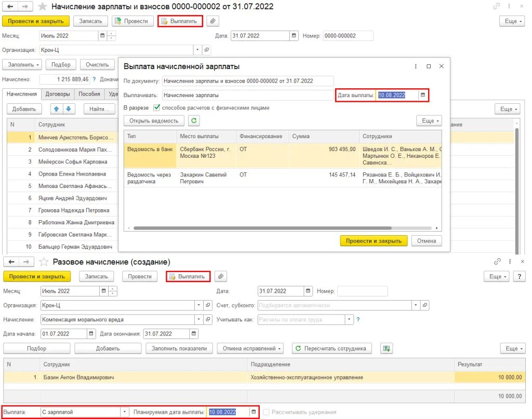Click Пересчитать сотрудника button
This screenshot has width=532, height=419.
pos(331,348)
